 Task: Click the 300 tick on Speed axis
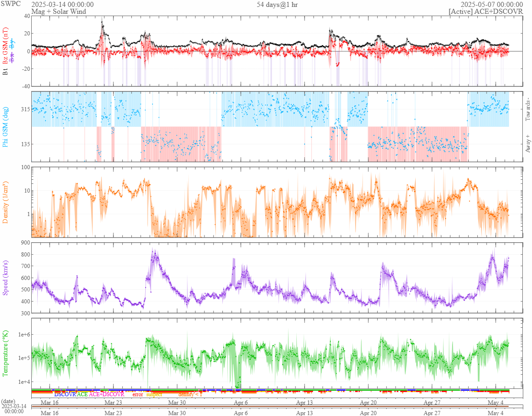25,313
